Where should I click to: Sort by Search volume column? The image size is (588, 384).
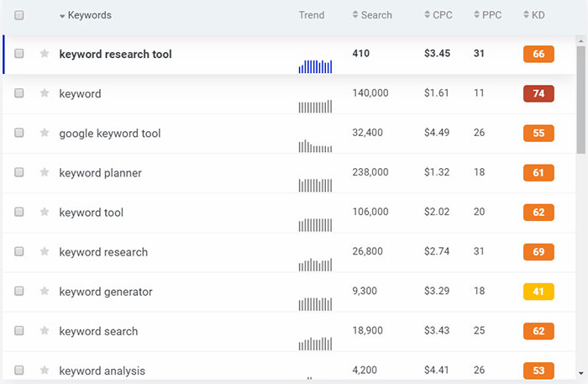point(375,15)
